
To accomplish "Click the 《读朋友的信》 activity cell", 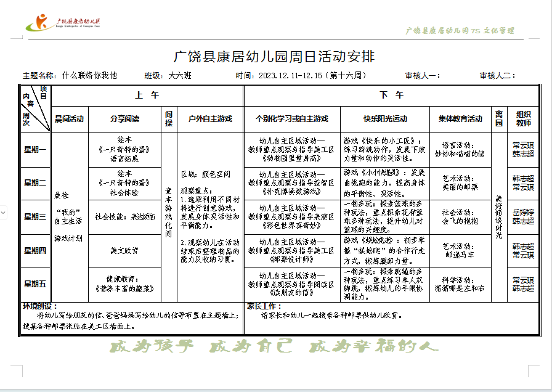I will tap(292, 284).
